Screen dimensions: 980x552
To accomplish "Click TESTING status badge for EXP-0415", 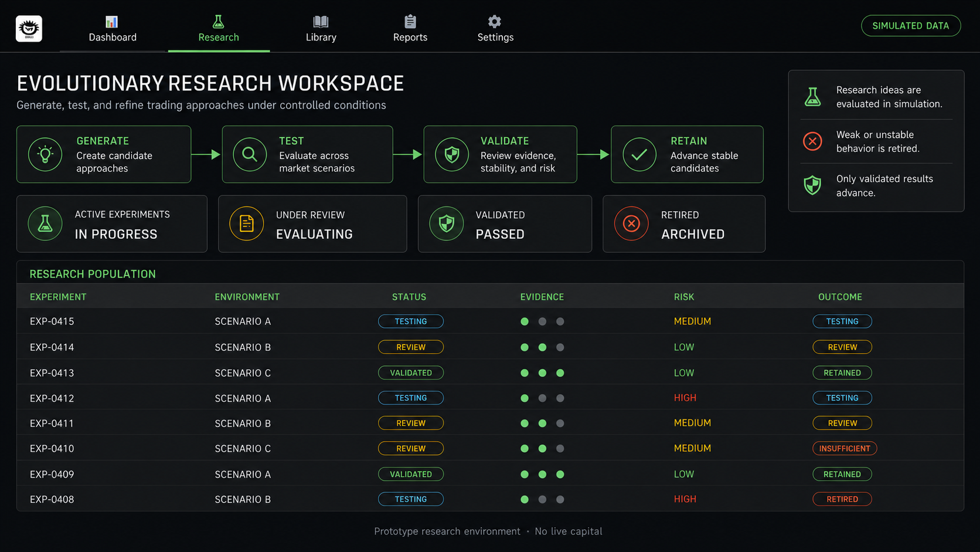I will [411, 321].
